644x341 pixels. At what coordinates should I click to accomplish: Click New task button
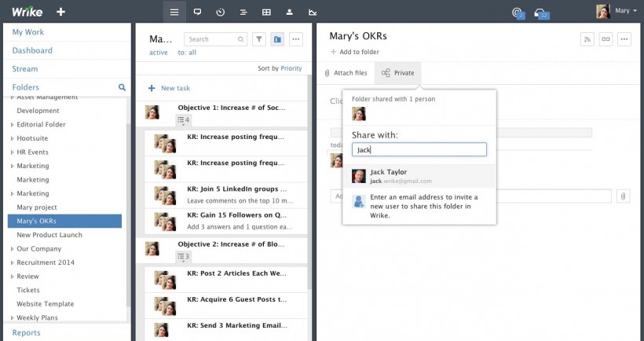[x=169, y=88]
